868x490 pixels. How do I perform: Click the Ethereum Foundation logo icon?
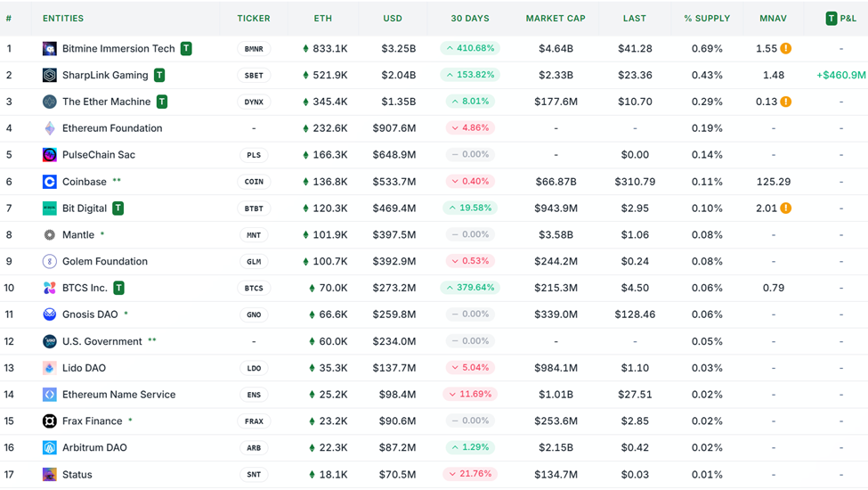(50, 128)
